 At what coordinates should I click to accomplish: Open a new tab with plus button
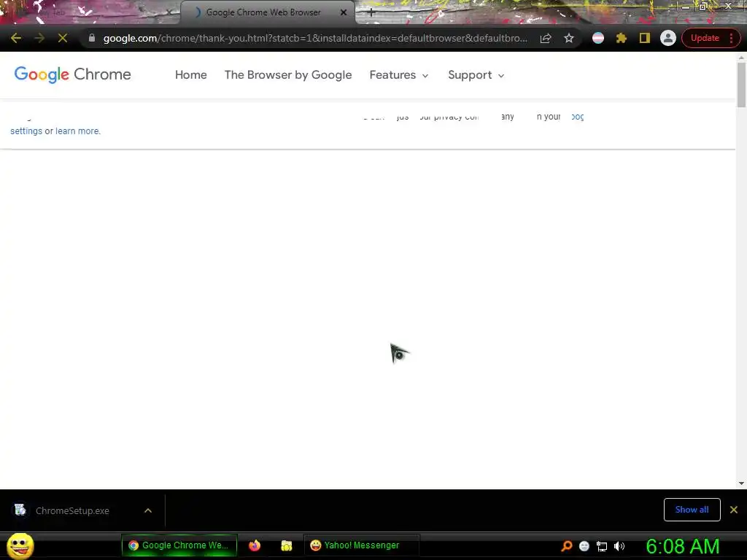[371, 12]
